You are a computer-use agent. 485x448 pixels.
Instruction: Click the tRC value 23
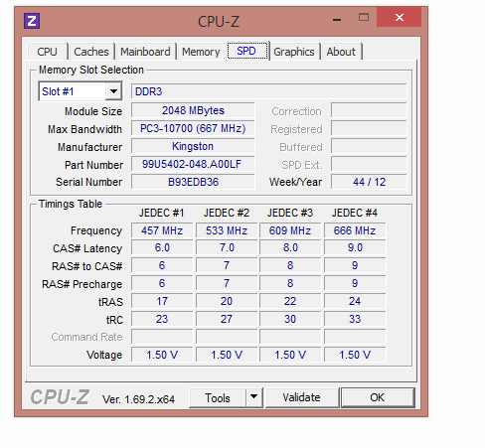pos(162,319)
